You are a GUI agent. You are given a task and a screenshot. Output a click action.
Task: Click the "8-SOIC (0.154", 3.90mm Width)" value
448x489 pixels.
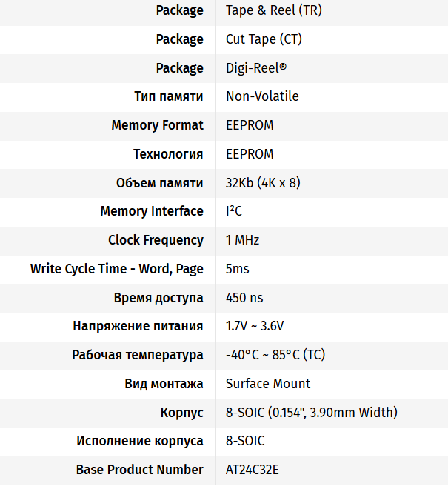pos(312,413)
